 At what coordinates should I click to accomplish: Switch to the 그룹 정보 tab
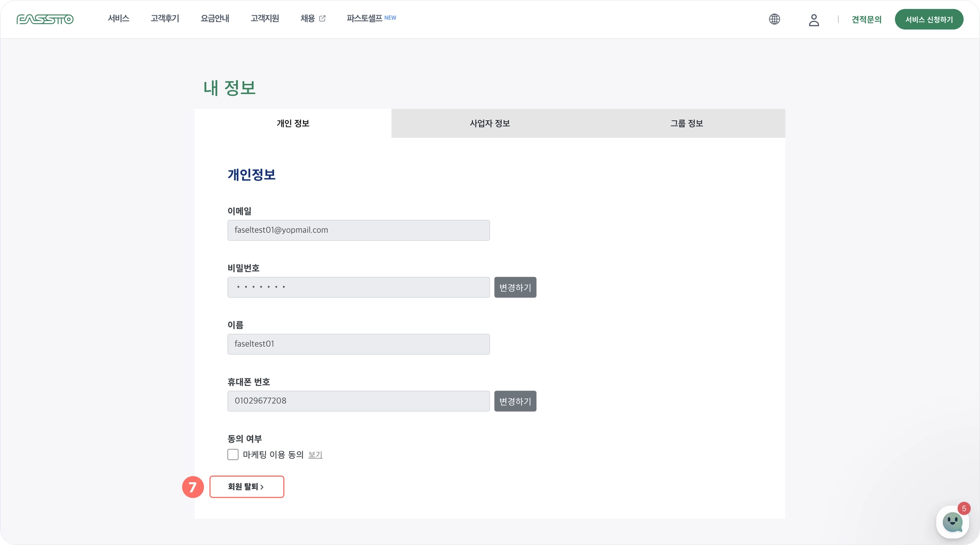(686, 124)
